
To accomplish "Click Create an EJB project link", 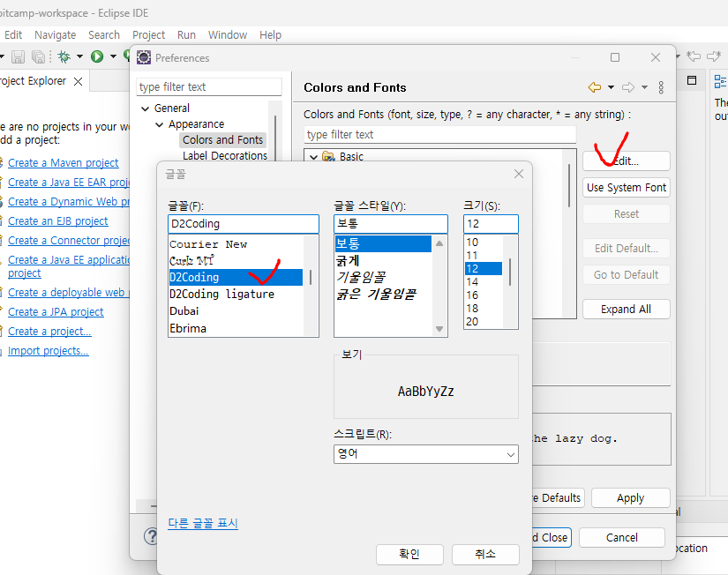I will click(58, 221).
